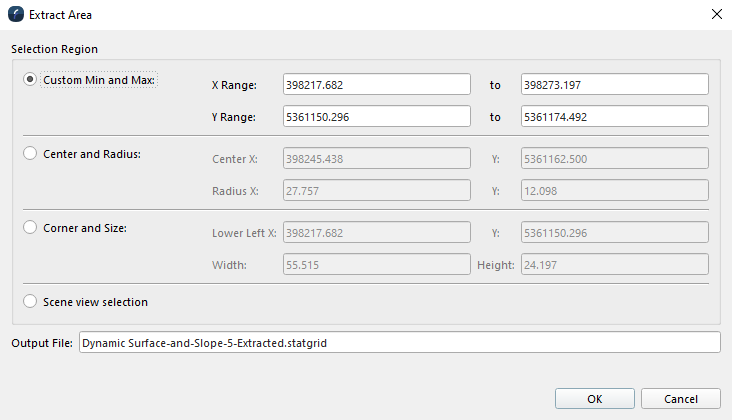Click the Center X field
732x420 pixels.
click(x=376, y=158)
